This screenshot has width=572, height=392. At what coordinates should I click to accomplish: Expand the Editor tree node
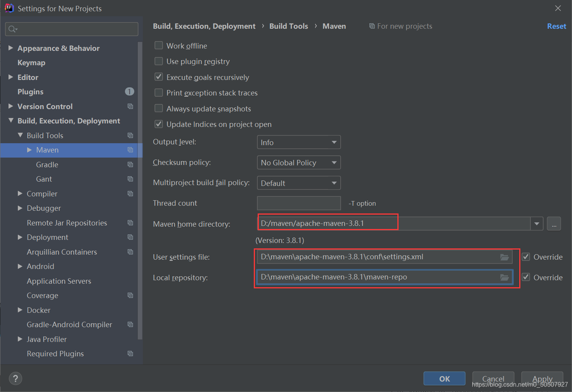tap(11, 77)
